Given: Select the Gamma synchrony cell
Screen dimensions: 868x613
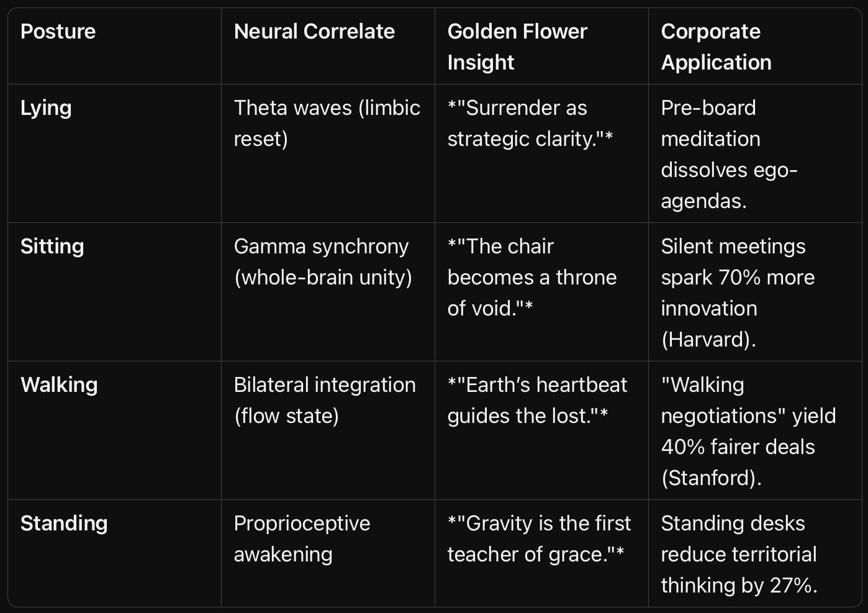Looking at the screenshot, I should point(323,261).
